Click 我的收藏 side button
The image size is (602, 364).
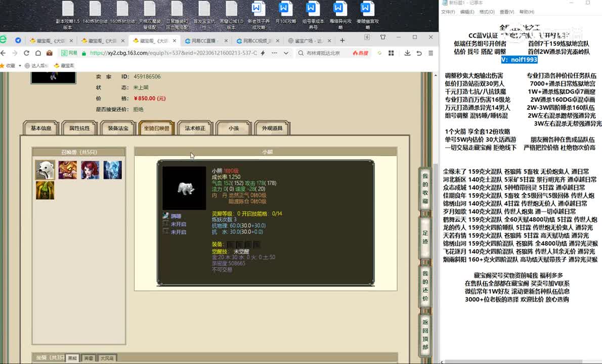(x=425, y=189)
